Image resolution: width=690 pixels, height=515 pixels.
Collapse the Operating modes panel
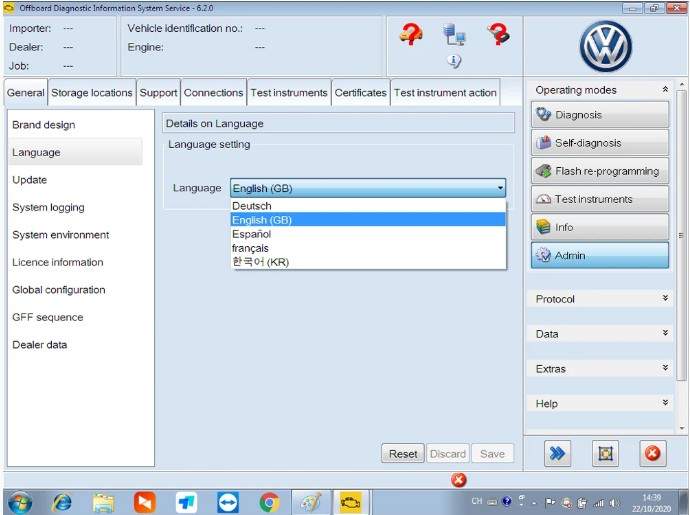click(x=665, y=89)
